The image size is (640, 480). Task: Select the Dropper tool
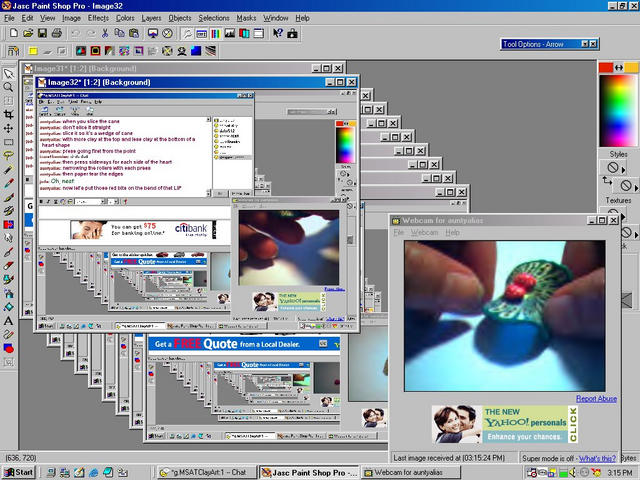[9, 183]
